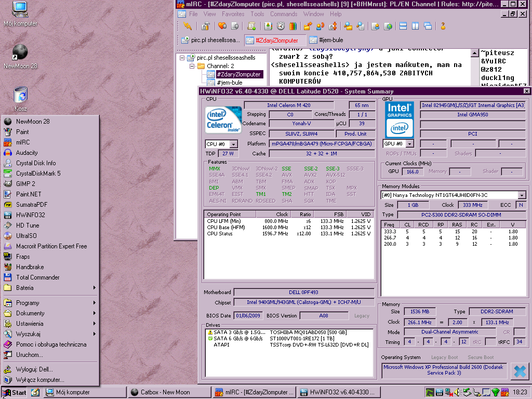Select the Mój komputer desktop icon

[x=20, y=14]
